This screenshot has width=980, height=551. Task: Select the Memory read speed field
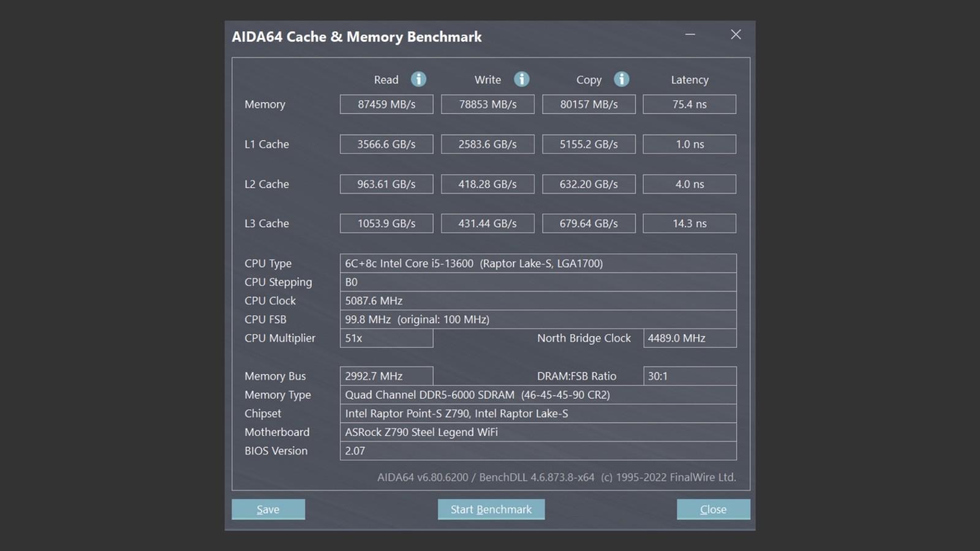386,104
